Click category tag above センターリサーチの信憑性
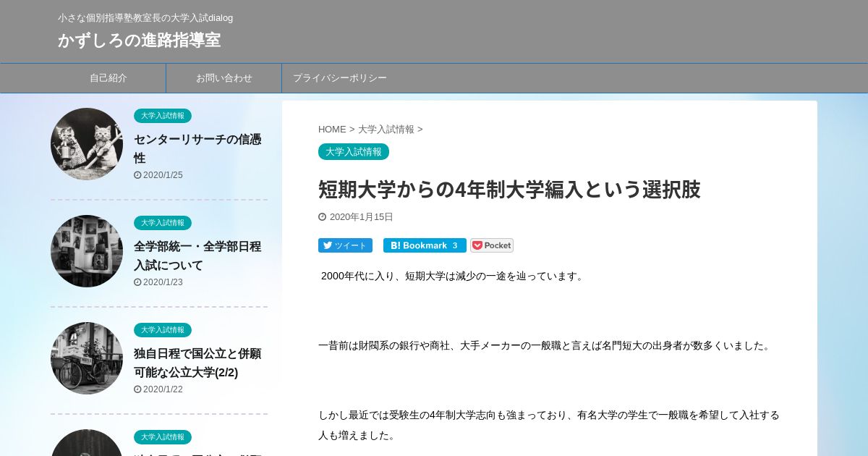The width and height of the screenshot is (868, 456). (x=163, y=116)
